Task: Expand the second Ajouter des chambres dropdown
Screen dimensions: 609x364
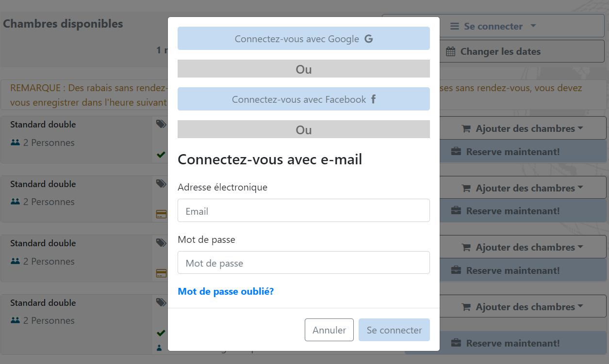Action: coord(522,188)
